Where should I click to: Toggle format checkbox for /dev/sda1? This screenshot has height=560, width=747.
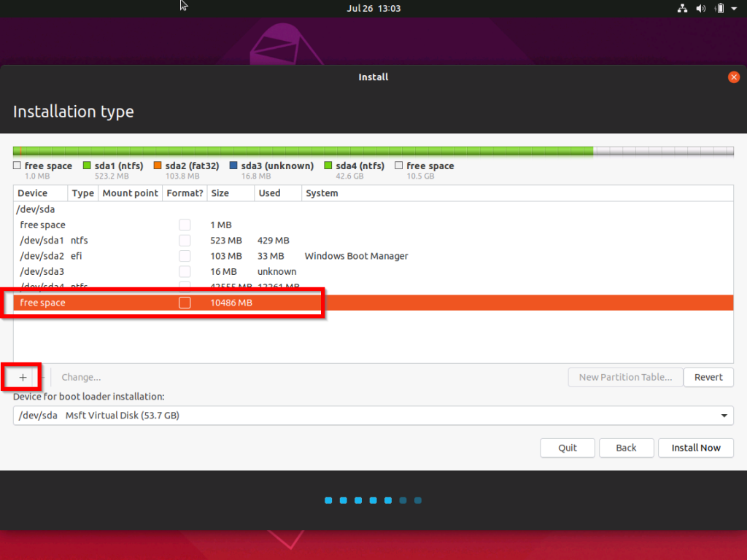[x=185, y=241]
